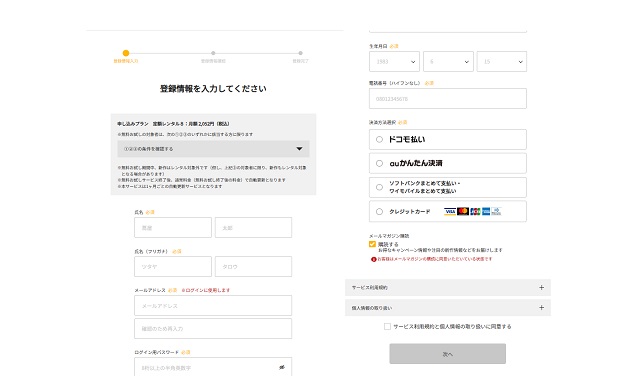Image resolution: width=640 pixels, height=385 pixels.
Task: Expand the ①②③ conditions dropdown arrow
Action: click(x=299, y=149)
